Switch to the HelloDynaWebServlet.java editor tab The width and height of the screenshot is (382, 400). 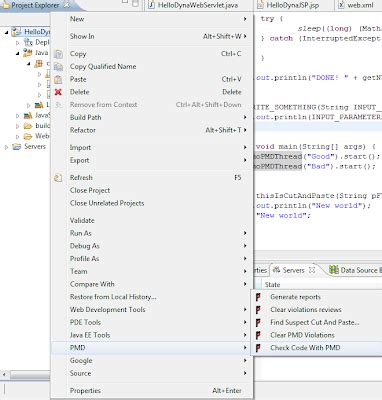[x=198, y=5]
